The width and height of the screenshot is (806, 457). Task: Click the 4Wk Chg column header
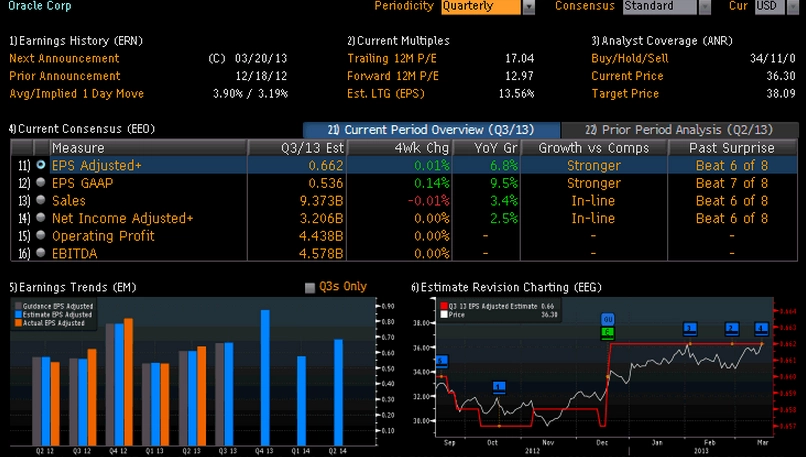pyautogui.click(x=399, y=148)
